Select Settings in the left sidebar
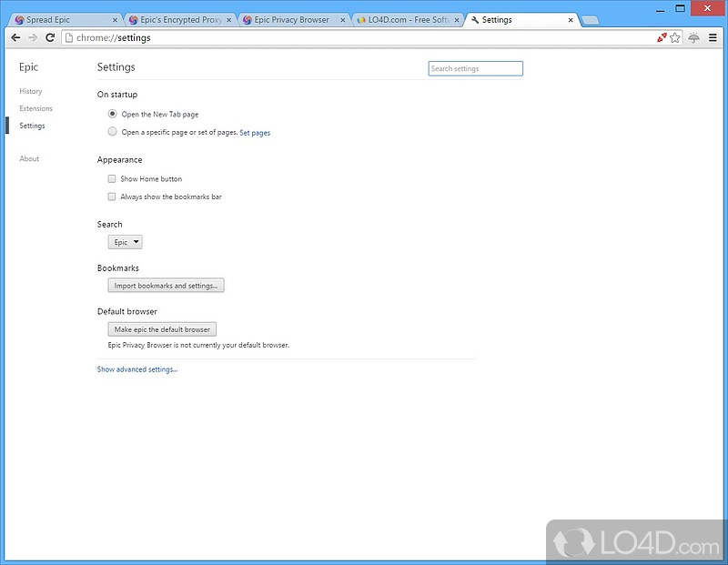 tap(32, 126)
